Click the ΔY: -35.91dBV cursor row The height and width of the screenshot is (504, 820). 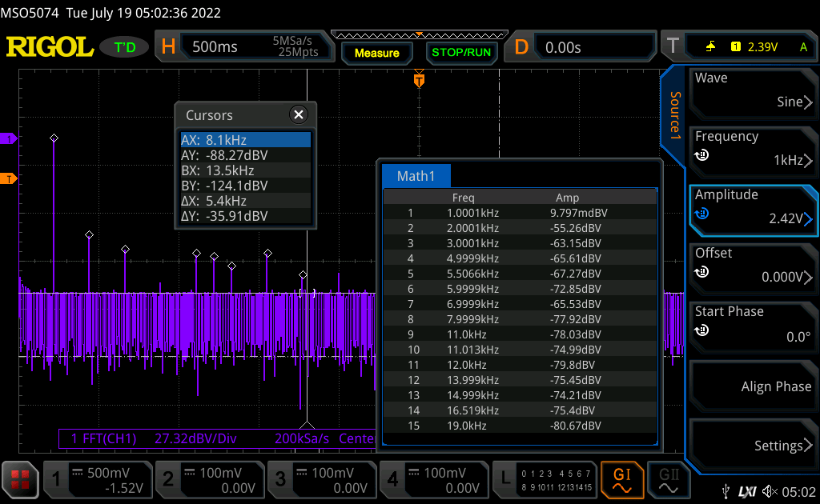click(245, 216)
